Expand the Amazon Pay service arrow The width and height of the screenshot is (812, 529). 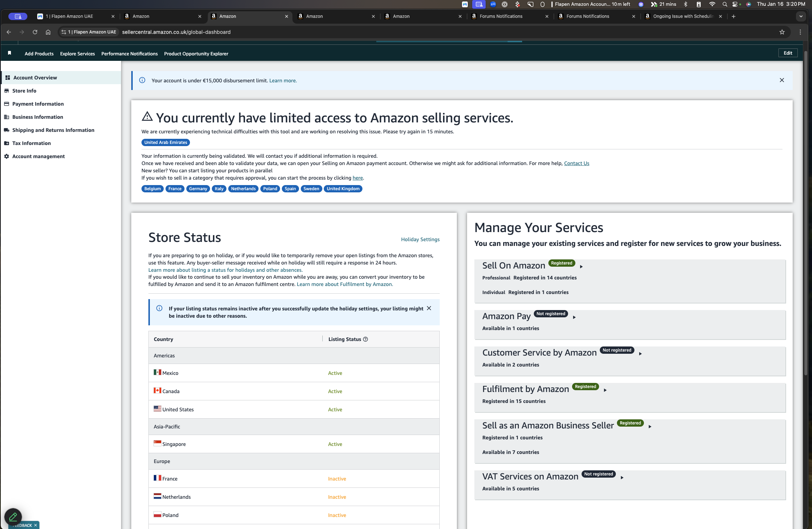[x=574, y=317]
